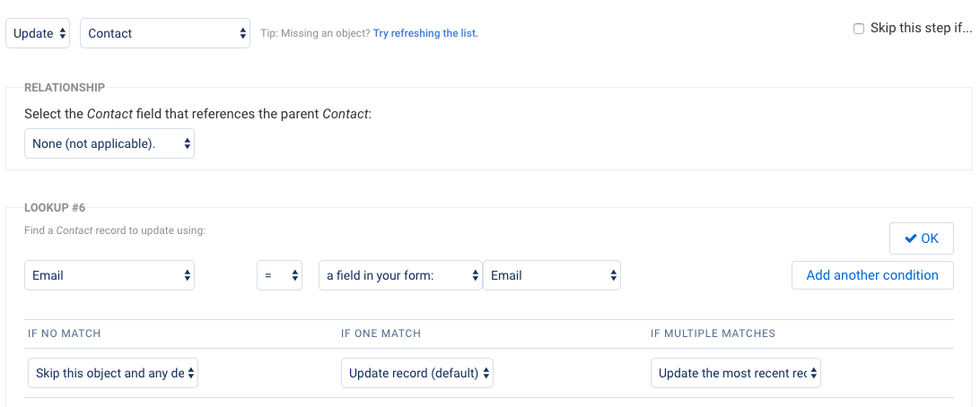Enable the 'Skip this step if...' checkbox
Image resolution: width=980 pixels, height=407 pixels.
pyautogui.click(x=859, y=29)
